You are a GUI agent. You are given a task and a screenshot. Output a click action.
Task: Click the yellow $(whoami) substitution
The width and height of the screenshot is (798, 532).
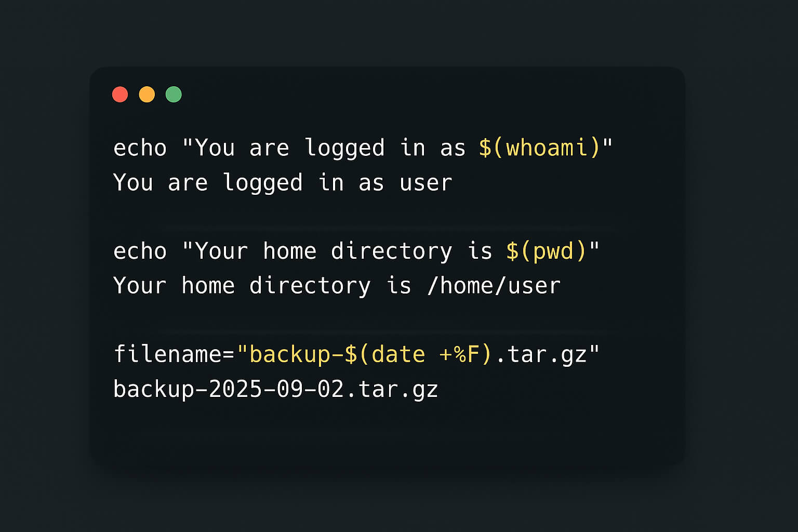click(539, 148)
